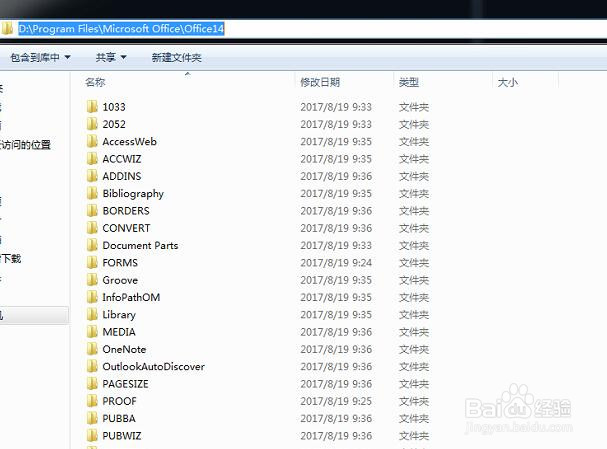Image resolution: width=607 pixels, height=449 pixels.
Task: Select the MEDIA folder name
Action: 119,332
